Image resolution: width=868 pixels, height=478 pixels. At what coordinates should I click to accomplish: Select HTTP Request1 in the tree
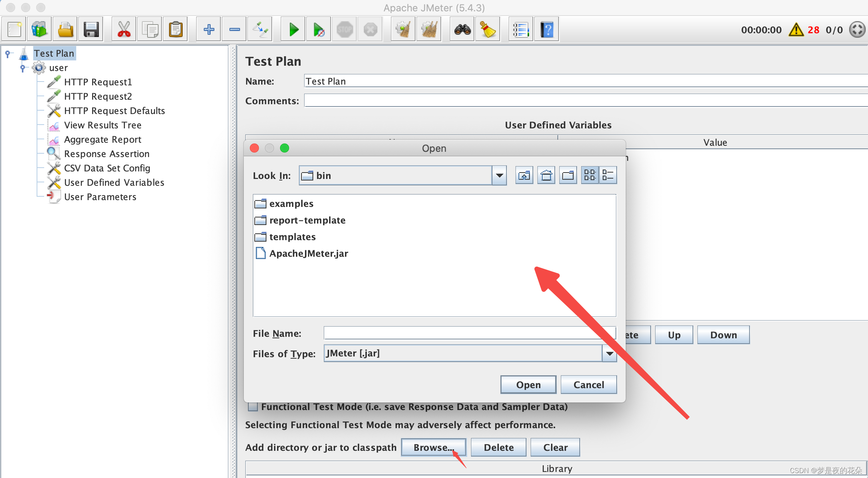pos(98,82)
